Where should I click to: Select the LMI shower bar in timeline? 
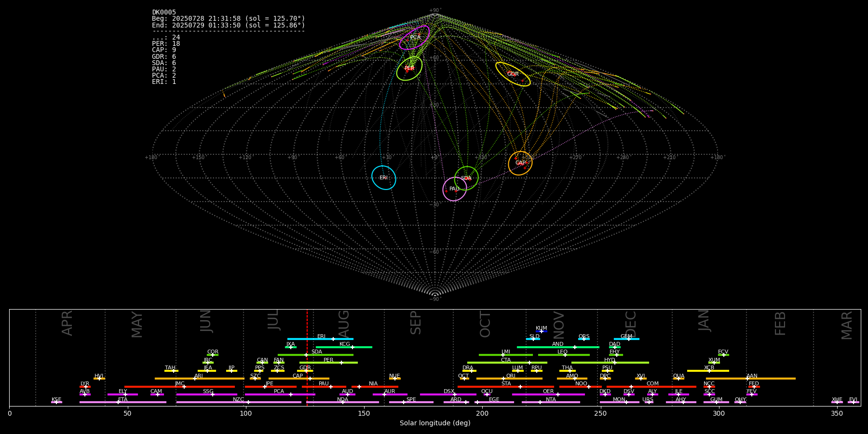[x=506, y=355]
